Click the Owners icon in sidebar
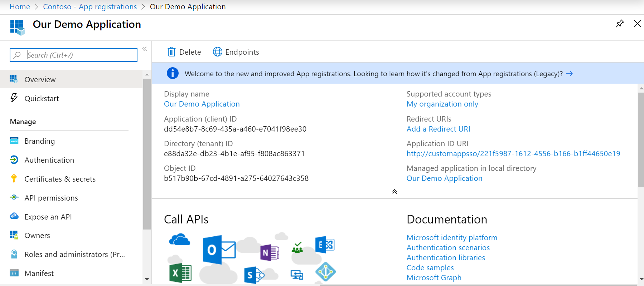The width and height of the screenshot is (644, 286). pos(14,235)
